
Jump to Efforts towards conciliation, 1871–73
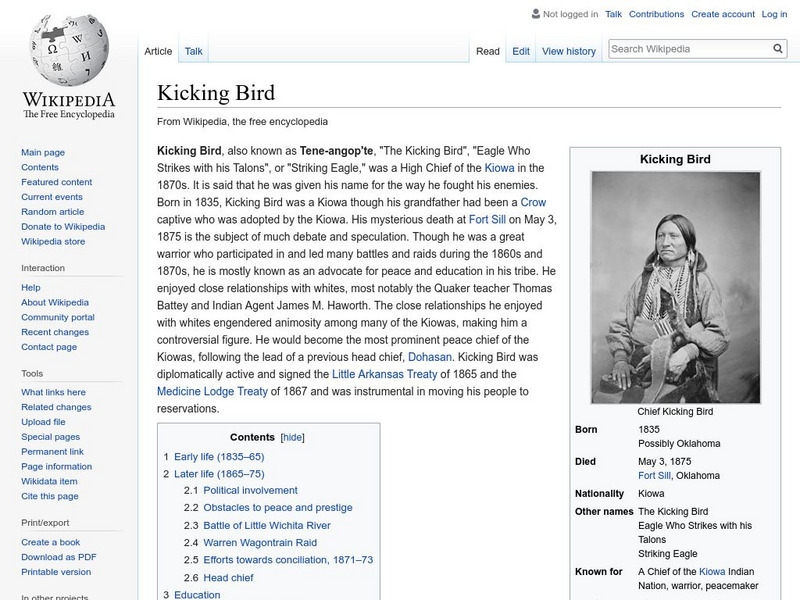(288, 560)
